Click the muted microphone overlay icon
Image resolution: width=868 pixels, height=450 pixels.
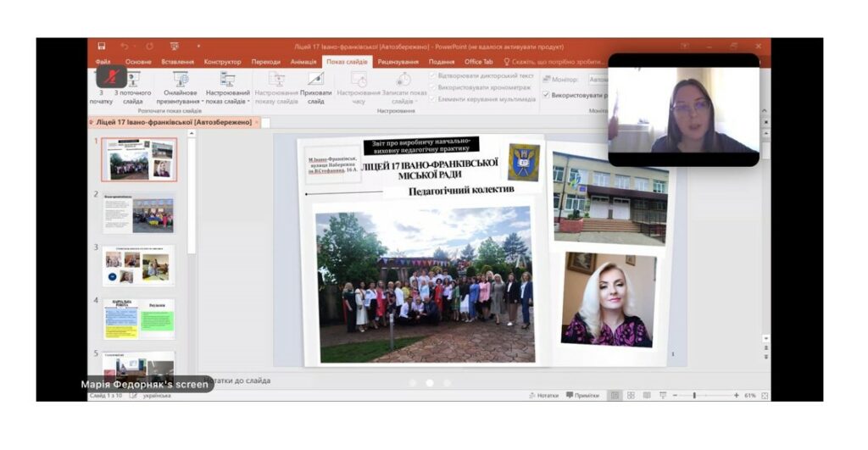112,76
